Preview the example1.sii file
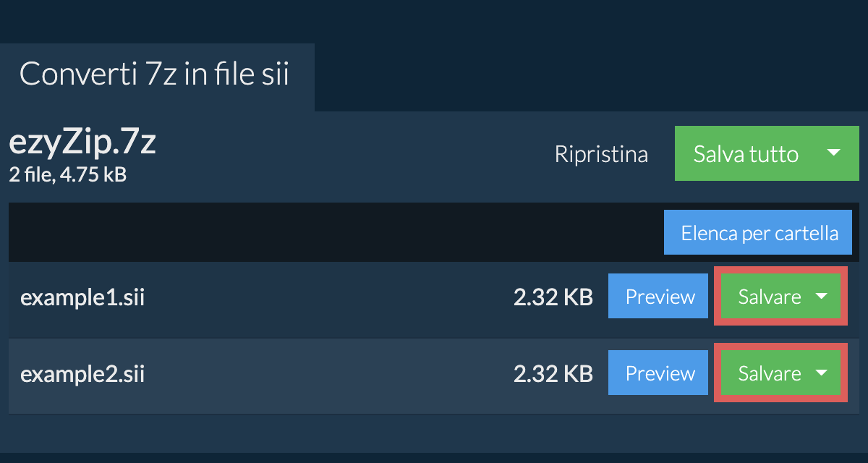Viewport: 868px width, 463px height. coord(658,297)
